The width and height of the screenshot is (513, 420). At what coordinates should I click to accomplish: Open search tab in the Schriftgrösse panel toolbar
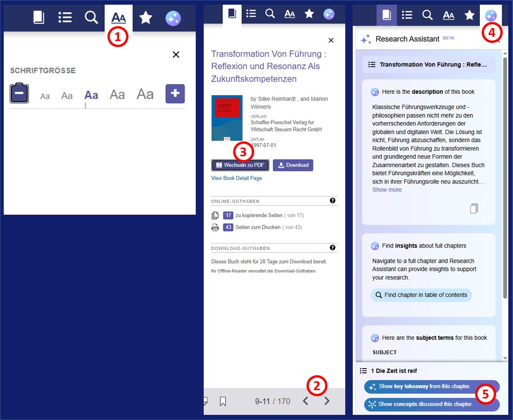pyautogui.click(x=91, y=18)
